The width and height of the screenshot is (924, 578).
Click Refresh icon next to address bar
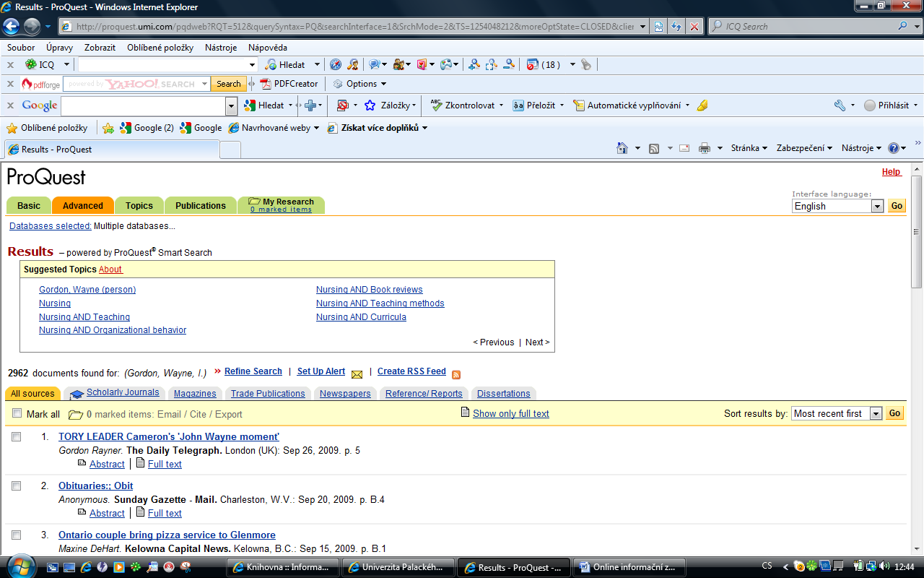tap(676, 27)
